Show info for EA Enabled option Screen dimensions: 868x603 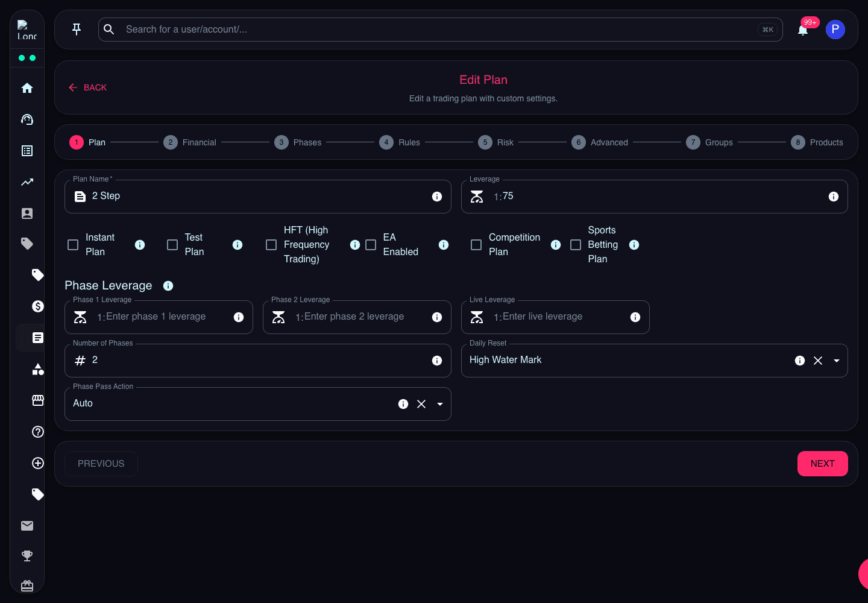(444, 245)
